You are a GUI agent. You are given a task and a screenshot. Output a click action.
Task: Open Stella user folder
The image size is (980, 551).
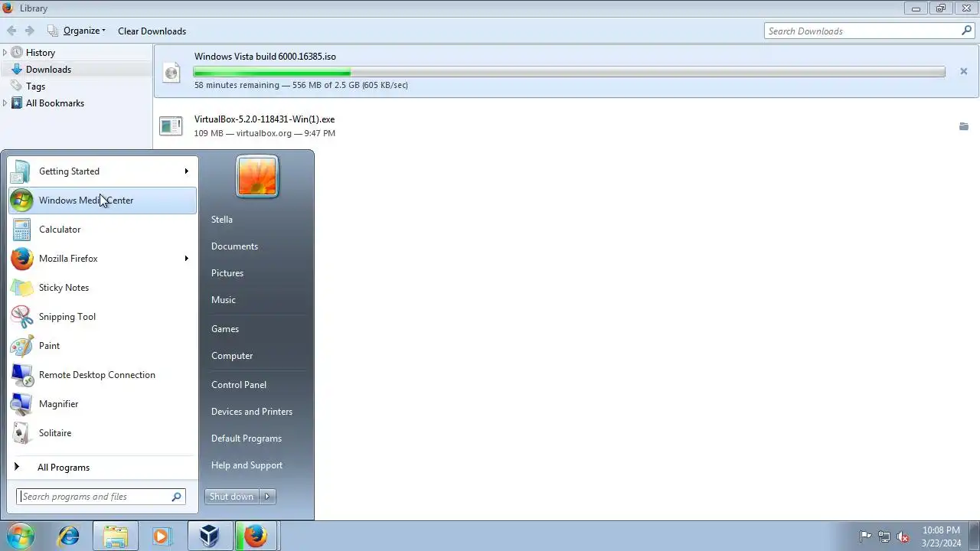pyautogui.click(x=222, y=220)
